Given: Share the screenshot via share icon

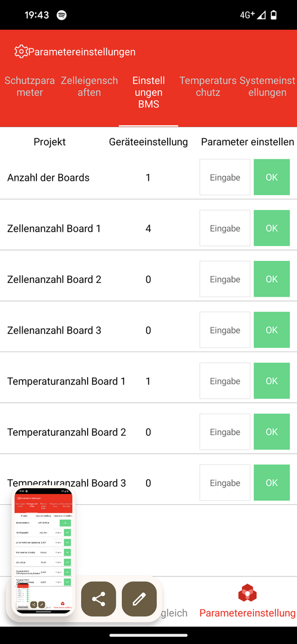Looking at the screenshot, I should point(98,599).
